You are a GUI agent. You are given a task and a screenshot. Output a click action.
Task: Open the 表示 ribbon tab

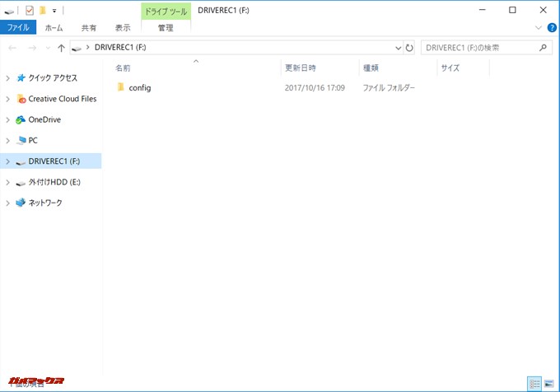(122, 27)
